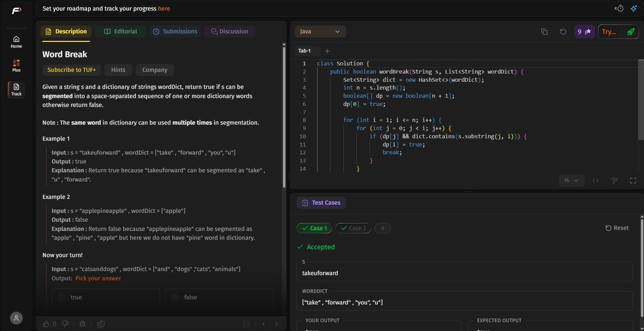
Task: Go to the previous problem arrow
Action: click(x=264, y=324)
